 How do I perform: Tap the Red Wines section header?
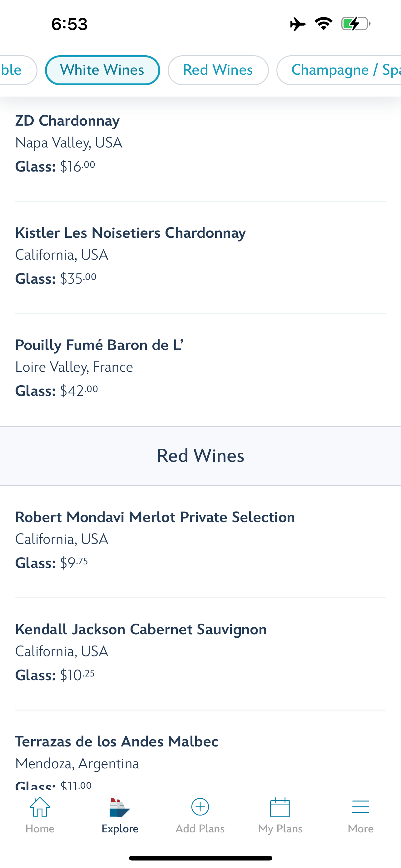coord(200,456)
